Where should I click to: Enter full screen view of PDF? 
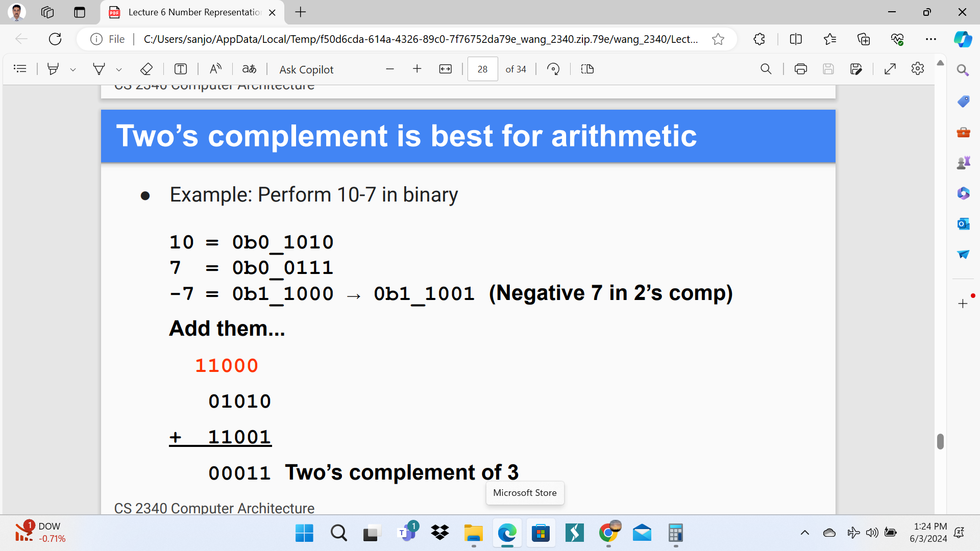click(x=890, y=69)
